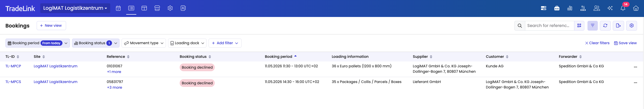Toggle the filter bar icon
This screenshot has height=109, width=644.
tap(593, 26)
